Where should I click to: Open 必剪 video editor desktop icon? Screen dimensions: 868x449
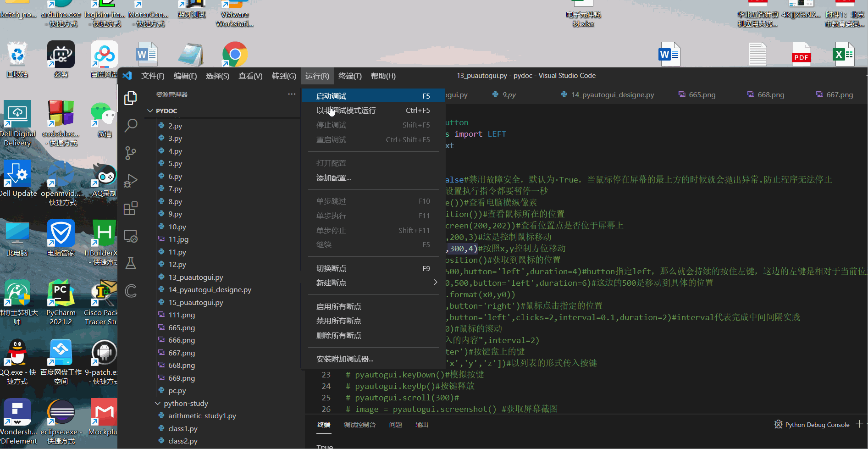pyautogui.click(x=61, y=60)
